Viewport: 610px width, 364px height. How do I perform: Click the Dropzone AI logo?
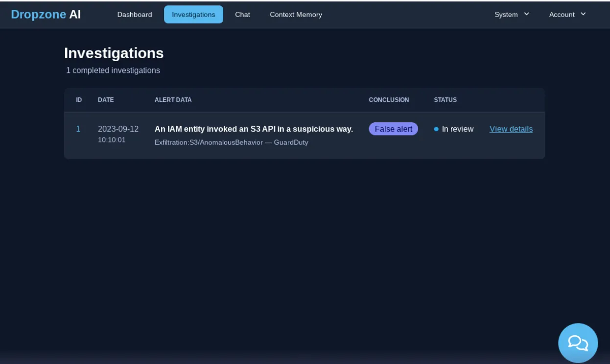click(x=46, y=14)
